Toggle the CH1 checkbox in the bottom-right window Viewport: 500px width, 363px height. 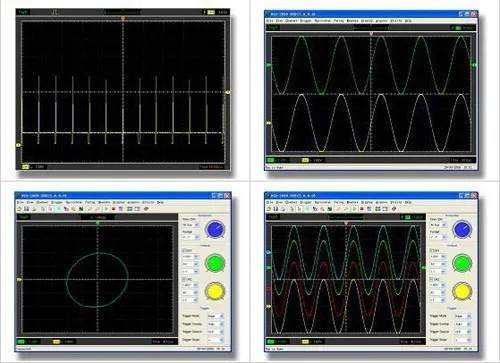tap(431, 250)
